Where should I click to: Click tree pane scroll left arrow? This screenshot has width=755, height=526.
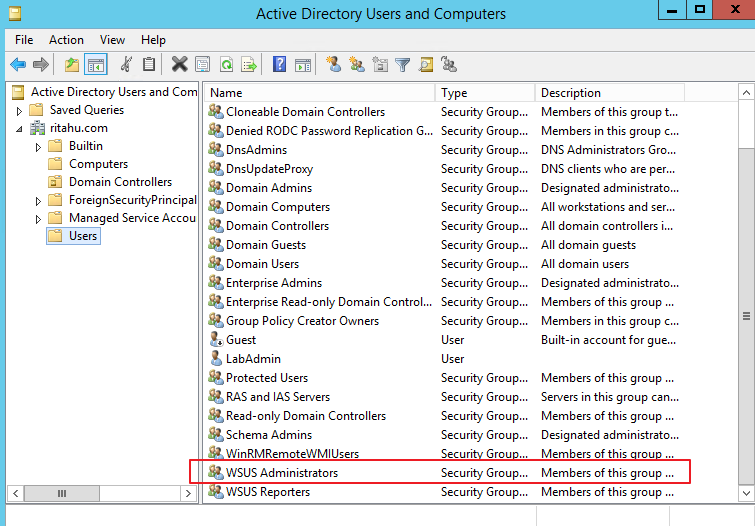pos(16,493)
